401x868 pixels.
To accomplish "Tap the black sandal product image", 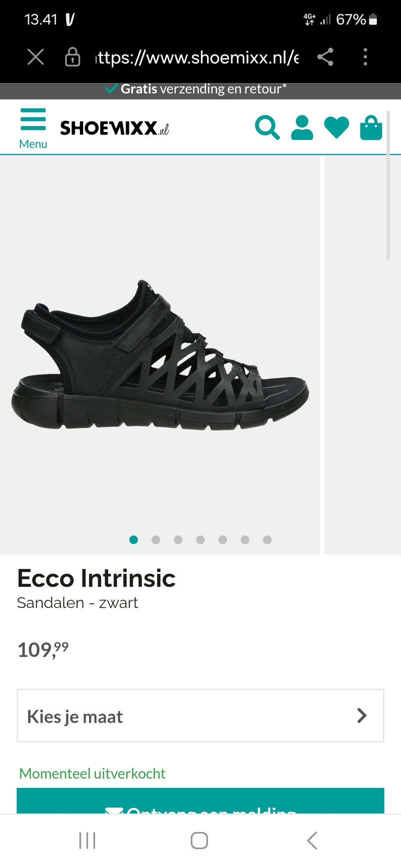I will pos(160,355).
